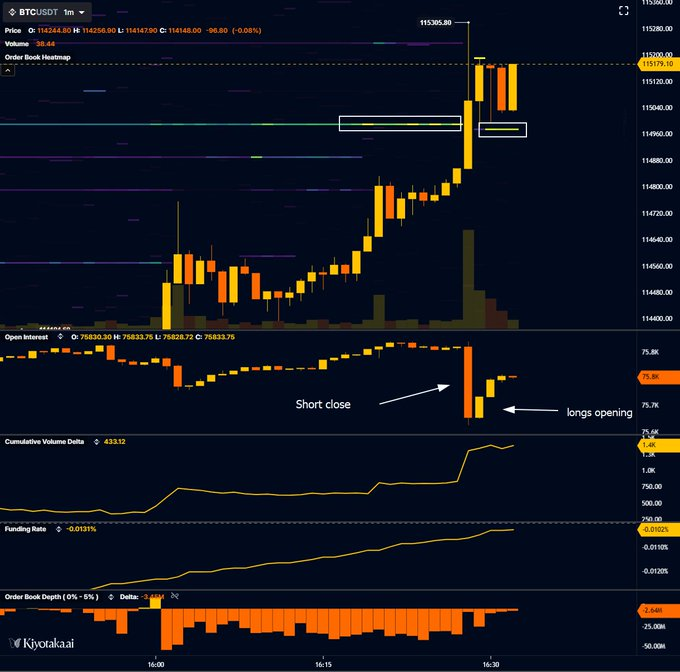This screenshot has width=680, height=672.
Task: Click the fullscreen icon at top right
Action: click(624, 11)
